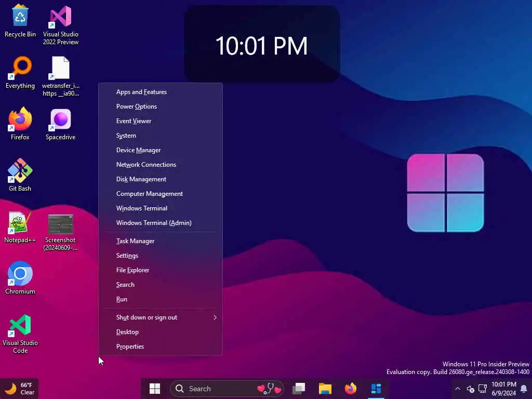
Task: Open Run from the context menu
Action: point(161,300)
